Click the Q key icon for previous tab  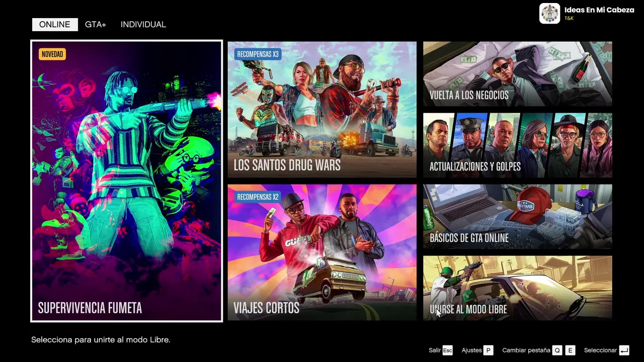pos(557,350)
